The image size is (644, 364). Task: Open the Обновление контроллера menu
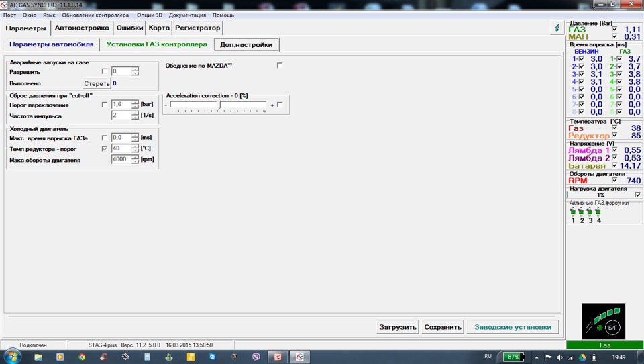point(95,15)
